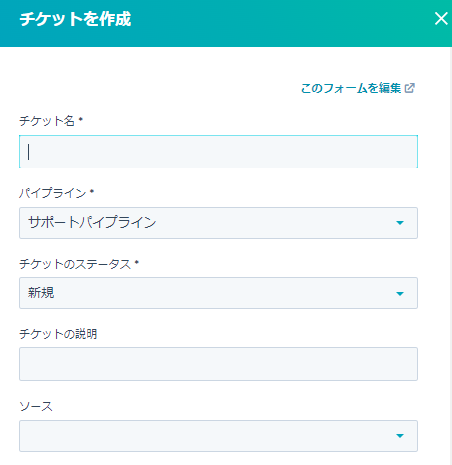
Task: Click the チケットの説明 field label
Action: point(58,334)
